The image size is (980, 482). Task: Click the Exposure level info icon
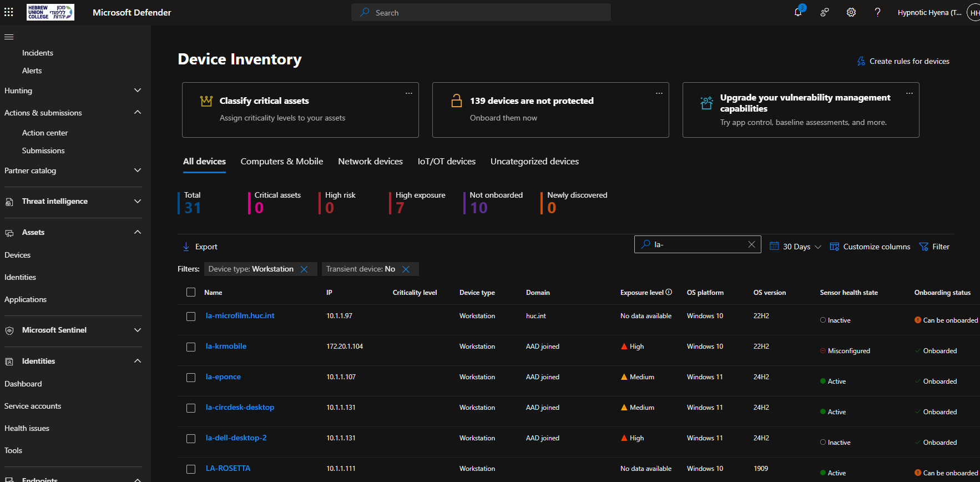click(669, 292)
